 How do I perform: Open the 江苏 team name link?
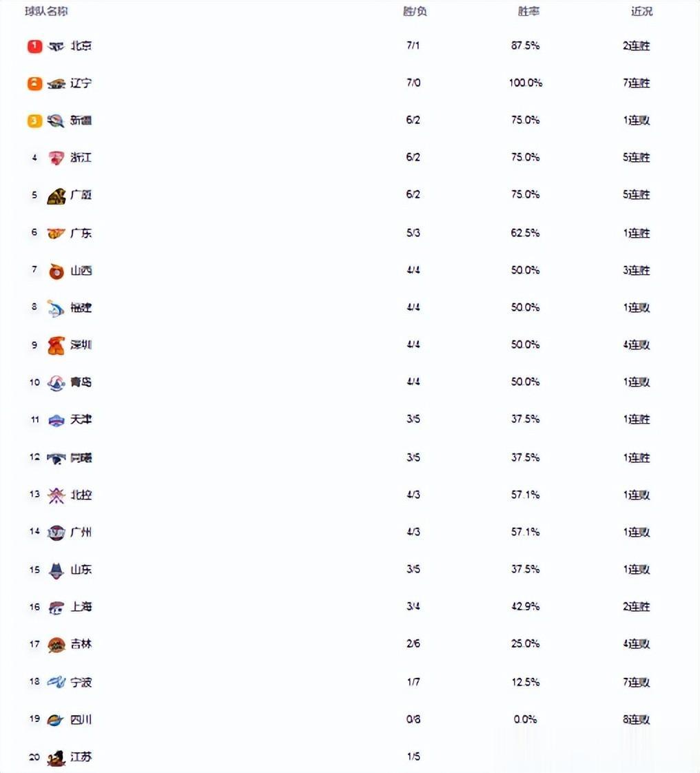[x=81, y=756]
